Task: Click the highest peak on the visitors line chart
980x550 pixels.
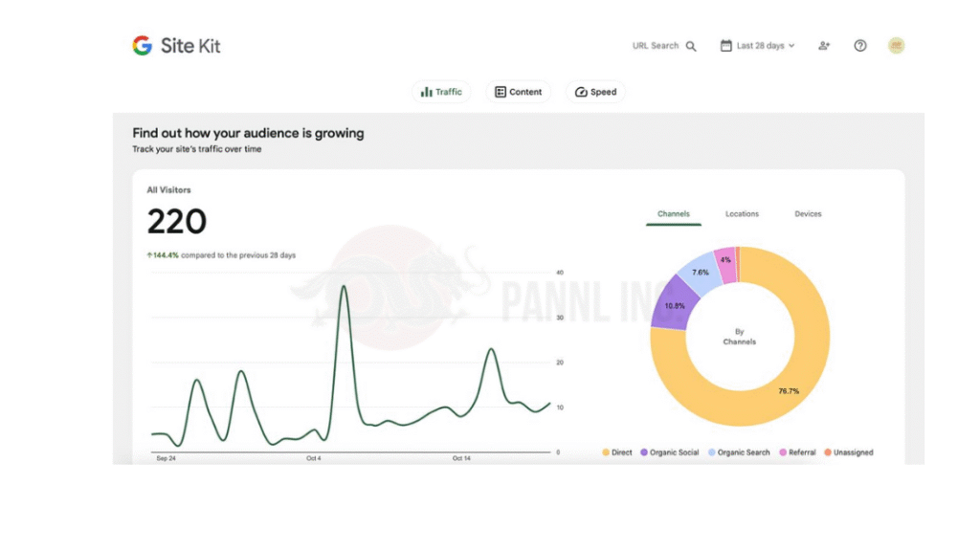Action: pos(344,286)
